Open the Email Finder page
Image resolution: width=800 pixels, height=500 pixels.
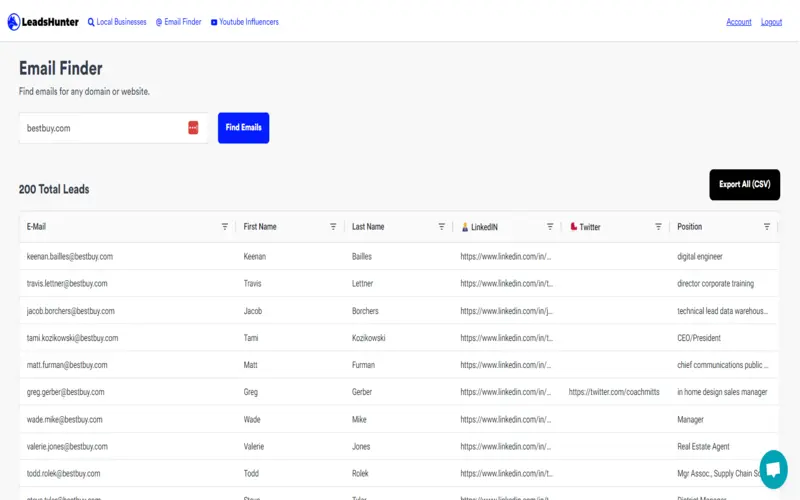[x=179, y=22]
